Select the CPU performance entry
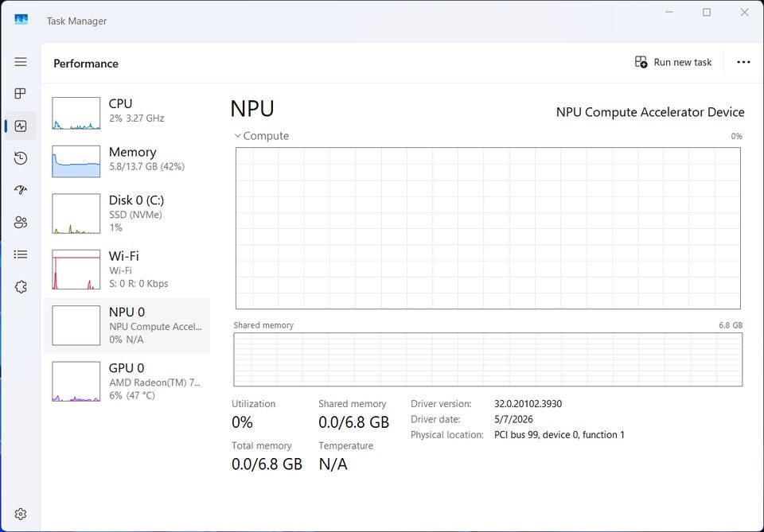Viewport: 764px width, 532px height. (127, 112)
